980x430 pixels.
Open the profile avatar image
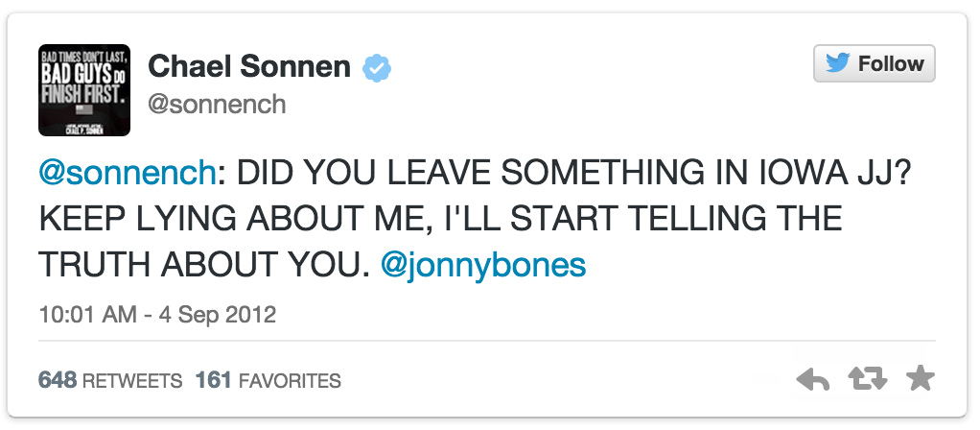(x=83, y=89)
